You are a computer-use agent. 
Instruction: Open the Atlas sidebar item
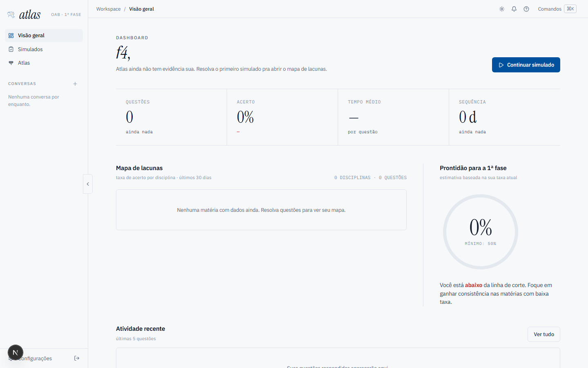[x=44, y=63]
